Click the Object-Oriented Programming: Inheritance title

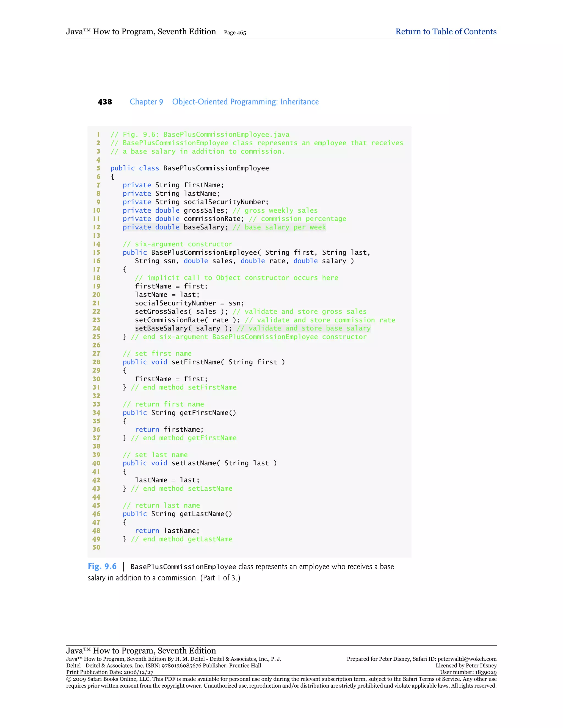(x=245, y=102)
